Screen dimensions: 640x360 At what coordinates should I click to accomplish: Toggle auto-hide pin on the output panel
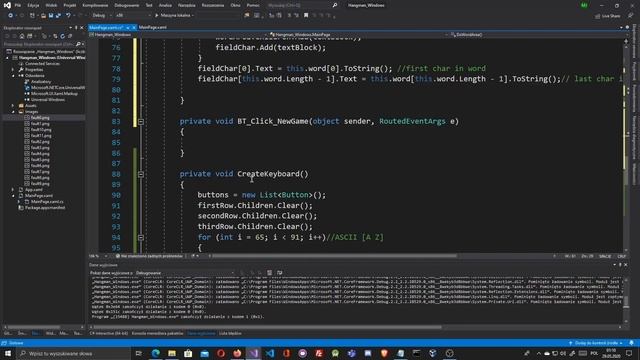click(x=620, y=265)
